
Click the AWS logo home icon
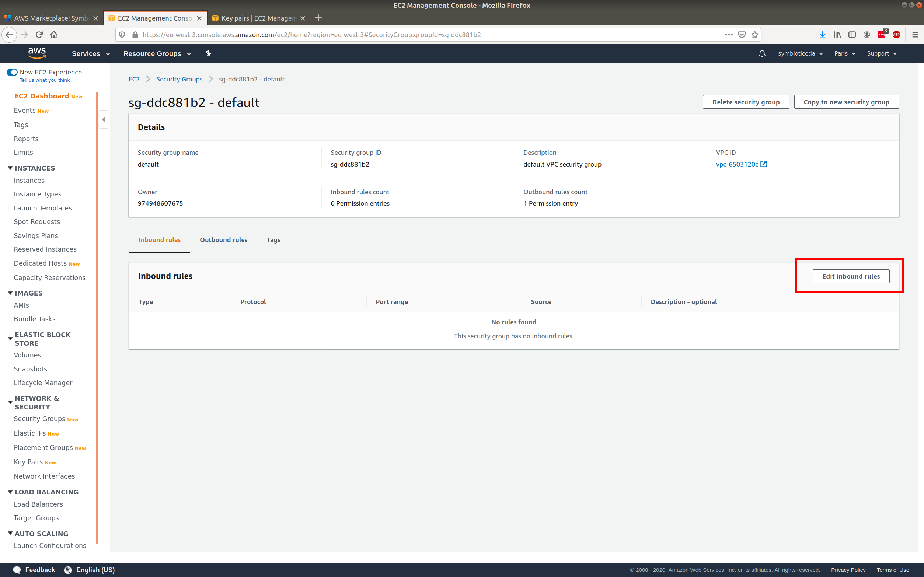37,53
